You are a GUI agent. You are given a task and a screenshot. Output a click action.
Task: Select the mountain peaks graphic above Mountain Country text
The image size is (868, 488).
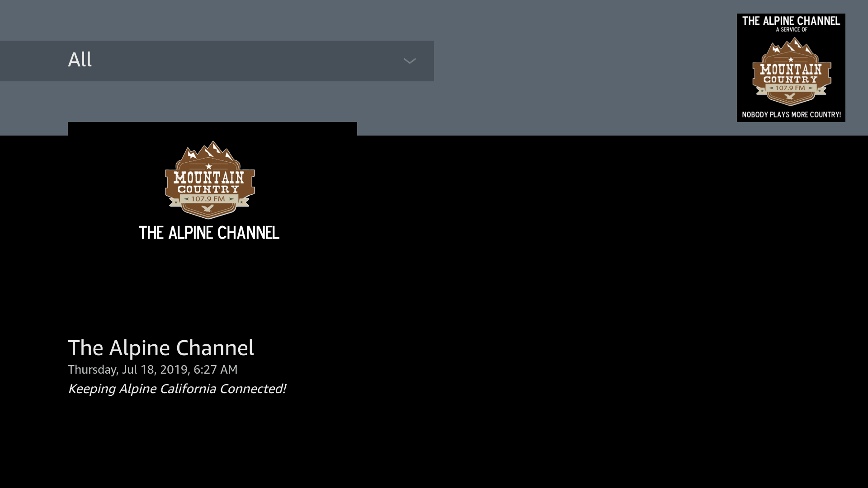click(x=209, y=151)
